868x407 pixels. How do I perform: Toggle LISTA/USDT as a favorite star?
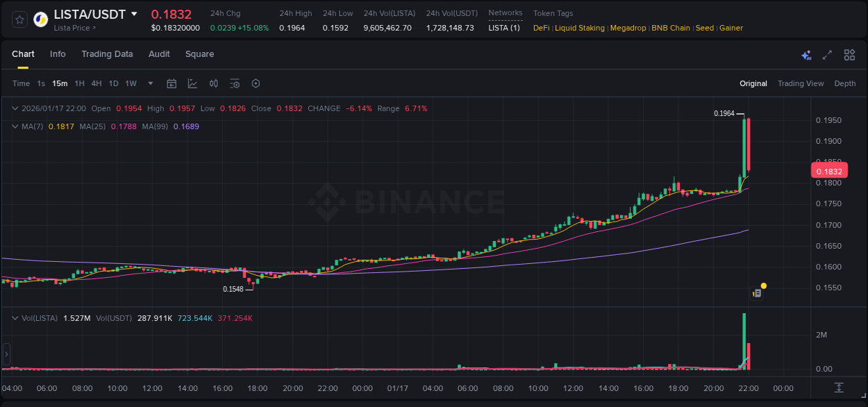point(19,19)
